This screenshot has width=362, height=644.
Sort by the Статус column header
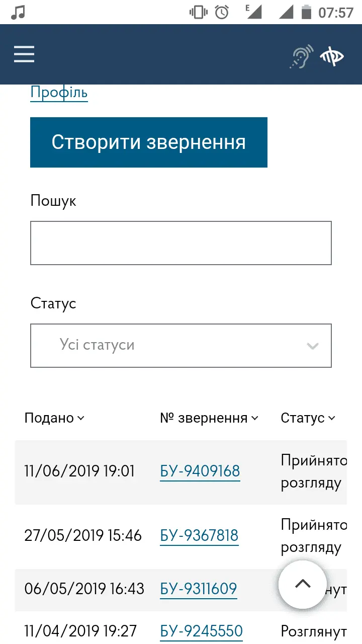click(x=308, y=418)
